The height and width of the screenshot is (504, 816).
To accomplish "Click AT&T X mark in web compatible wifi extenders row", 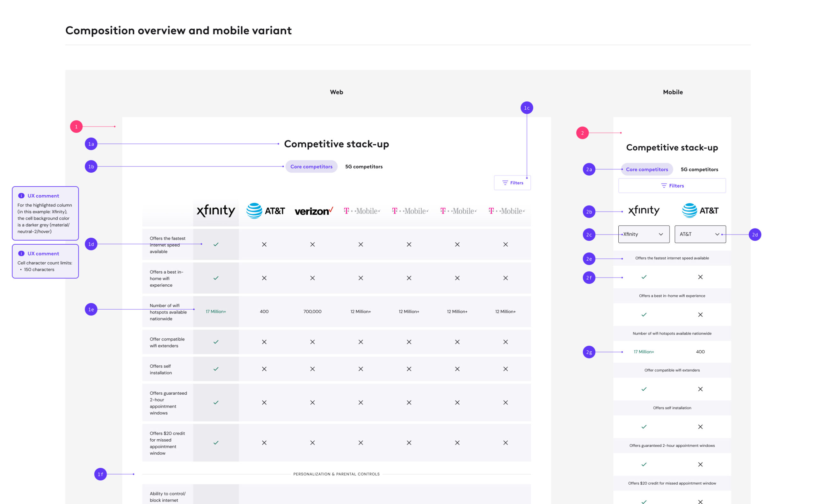I will coord(264,342).
